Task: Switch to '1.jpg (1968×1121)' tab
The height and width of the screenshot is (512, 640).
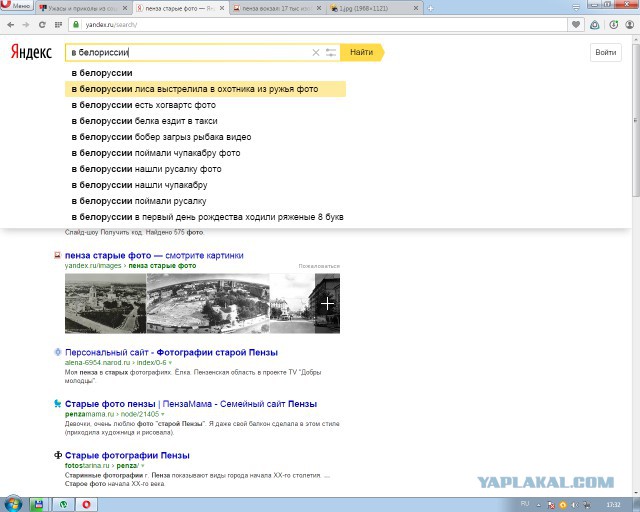Action: pyautogui.click(x=374, y=8)
